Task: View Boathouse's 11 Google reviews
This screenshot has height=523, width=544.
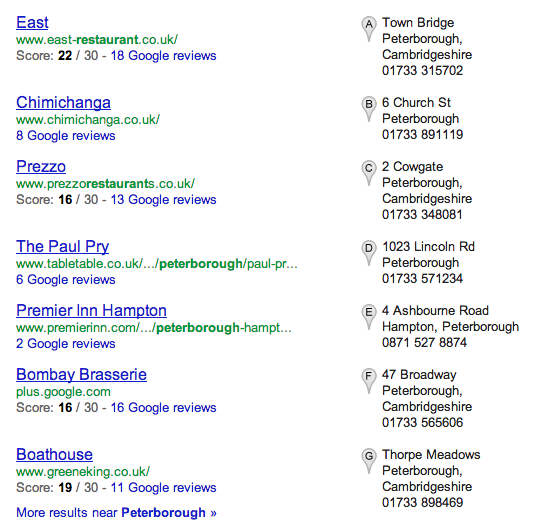Action: pos(163,488)
